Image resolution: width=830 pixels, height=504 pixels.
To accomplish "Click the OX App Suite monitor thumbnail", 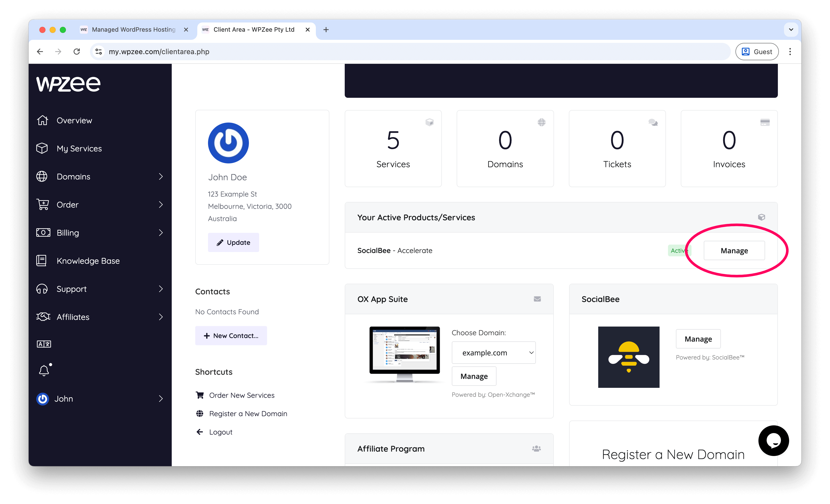I will (405, 355).
